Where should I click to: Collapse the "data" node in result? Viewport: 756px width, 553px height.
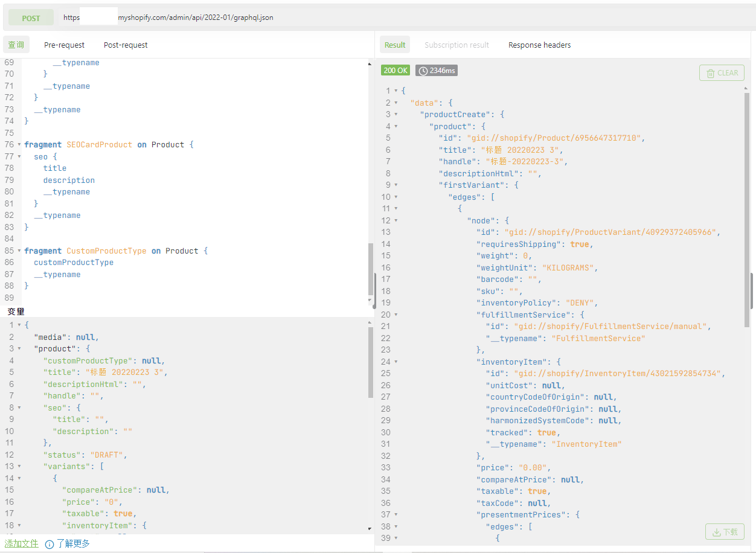[x=396, y=103]
